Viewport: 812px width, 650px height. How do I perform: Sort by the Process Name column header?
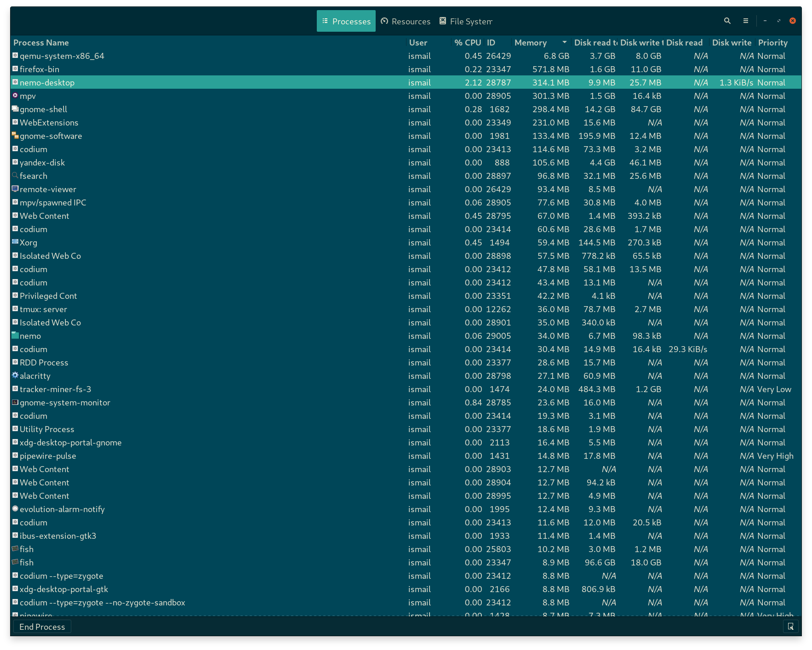click(x=41, y=42)
